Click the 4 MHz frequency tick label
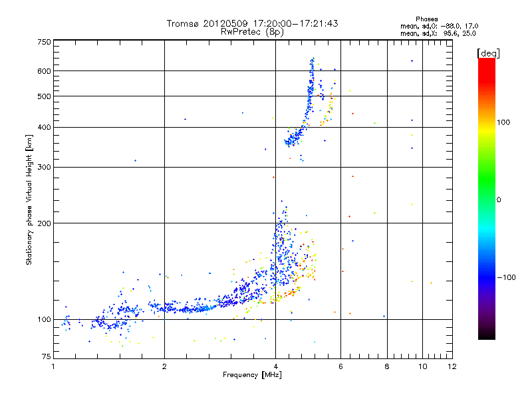This screenshot has width=532, height=399. 275,367
